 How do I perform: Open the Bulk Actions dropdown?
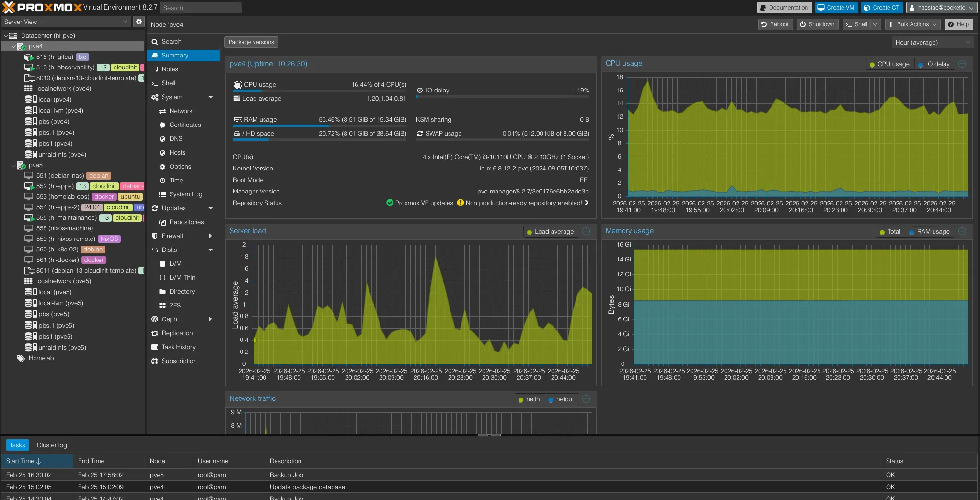pyautogui.click(x=913, y=24)
